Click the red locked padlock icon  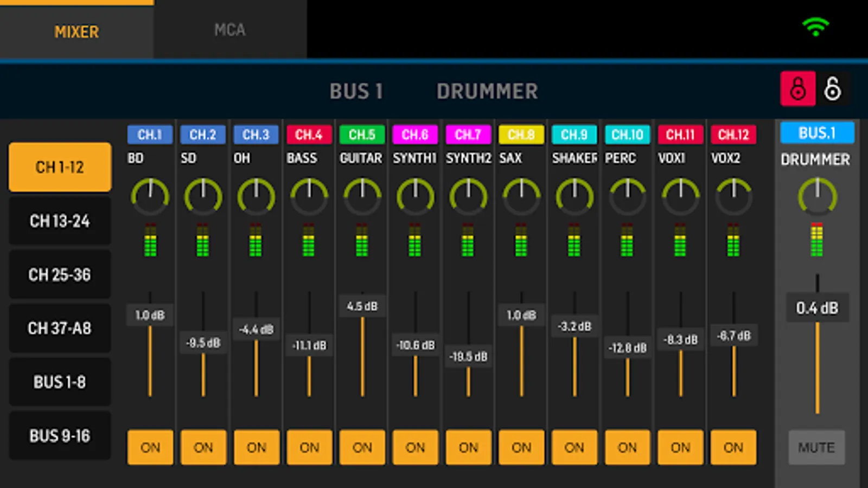797,88
